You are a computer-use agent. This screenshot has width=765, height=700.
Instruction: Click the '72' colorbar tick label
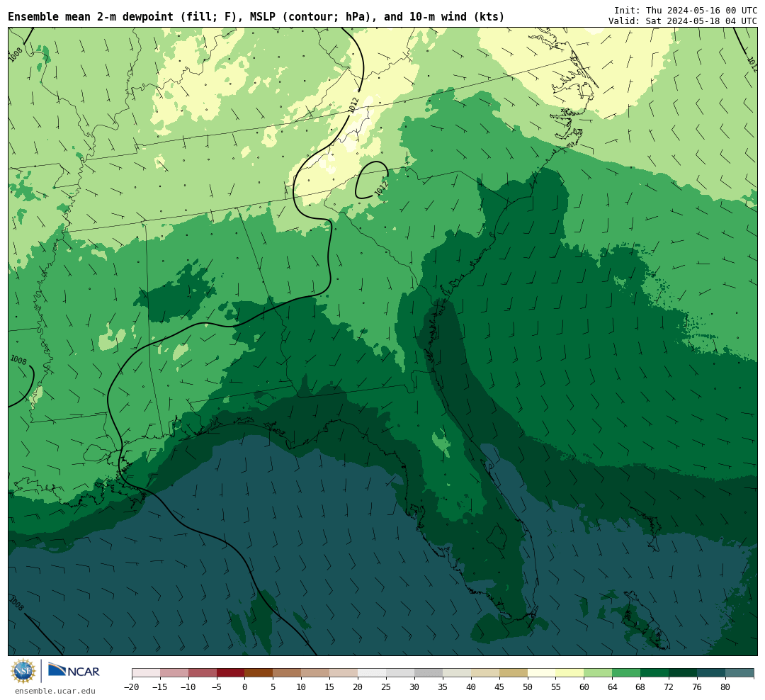click(x=669, y=687)
